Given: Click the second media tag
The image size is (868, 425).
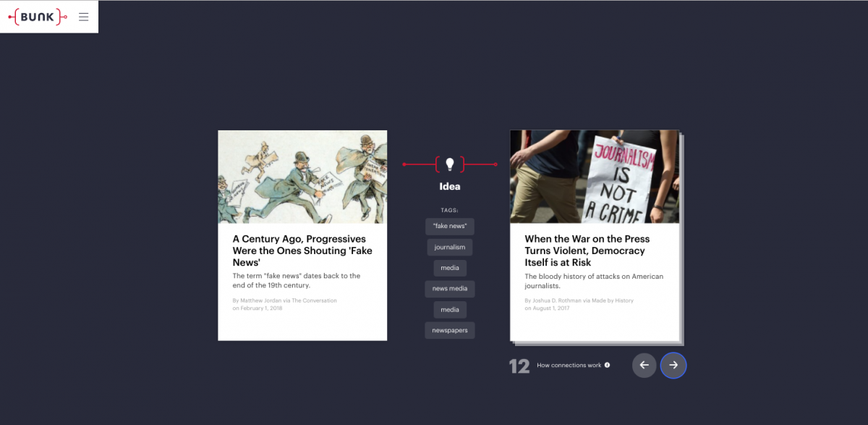Looking at the screenshot, I should tap(449, 310).
